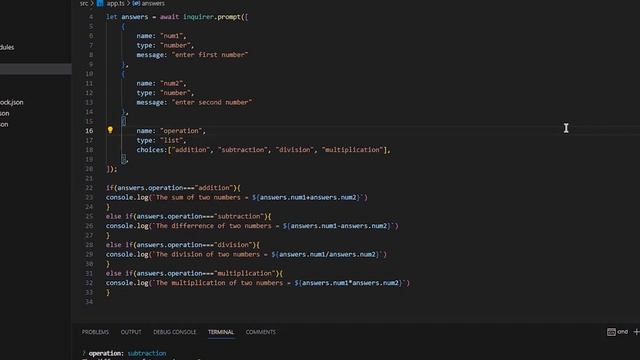640x360 pixels.
Task: Click the 'enter second number' message string
Action: tap(212, 102)
